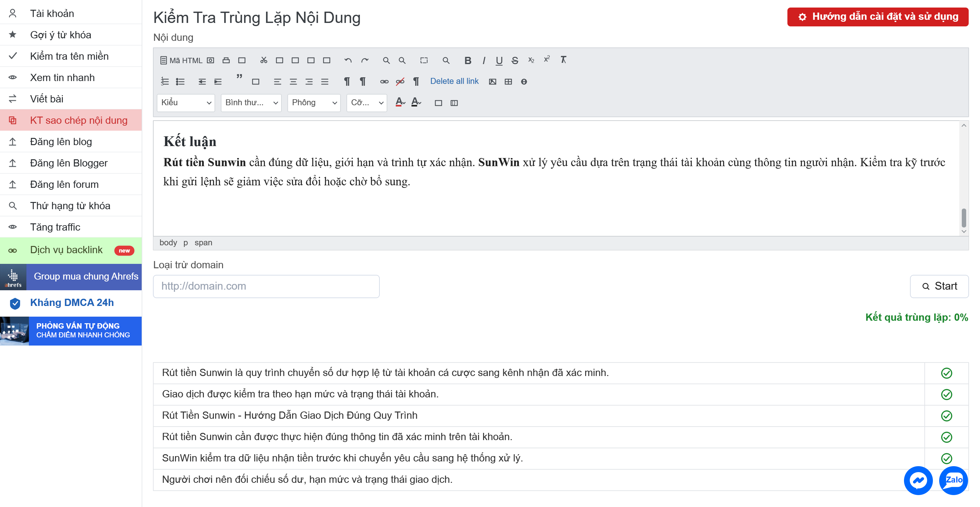
Task: Click the editor scrollbar down arrow
Action: 963,231
